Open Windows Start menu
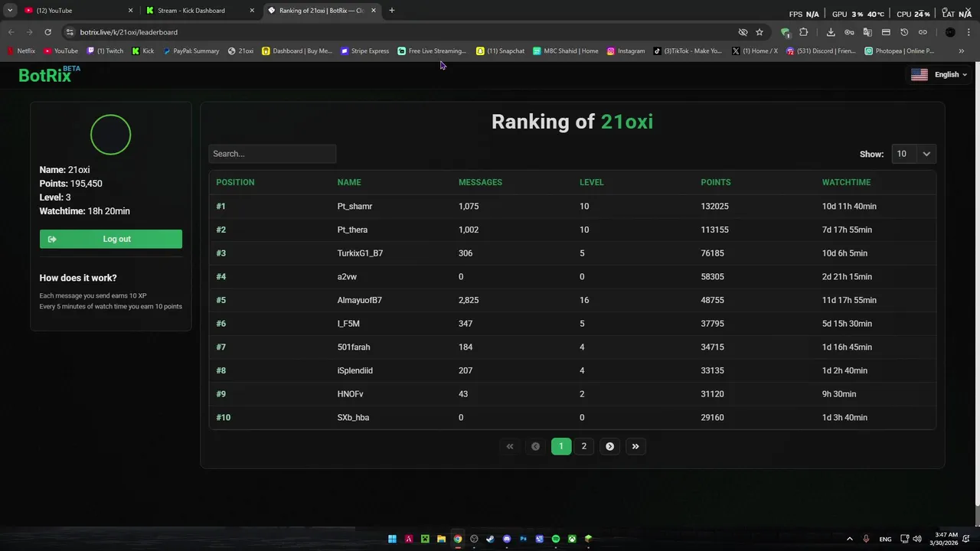Image resolution: width=980 pixels, height=551 pixels. coord(392,539)
